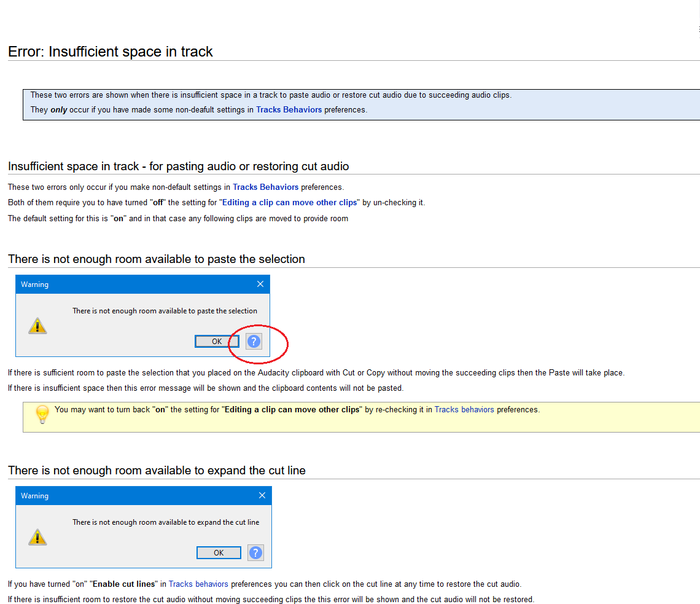Screen dimensions: 700x604
Task: Click the circled Help question mark icon
Action: point(254,341)
